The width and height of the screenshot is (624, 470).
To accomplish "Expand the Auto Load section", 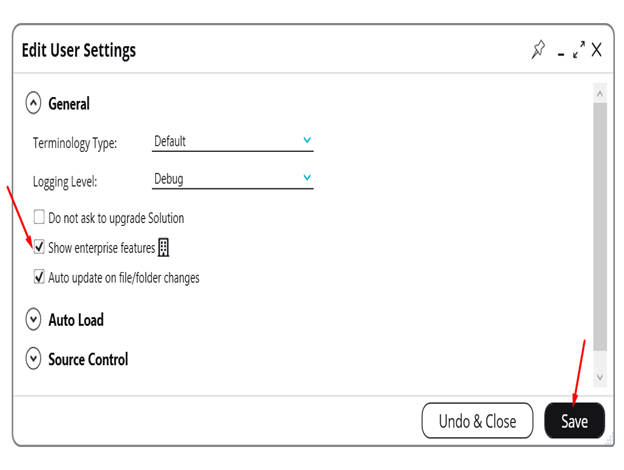I will 34,320.
